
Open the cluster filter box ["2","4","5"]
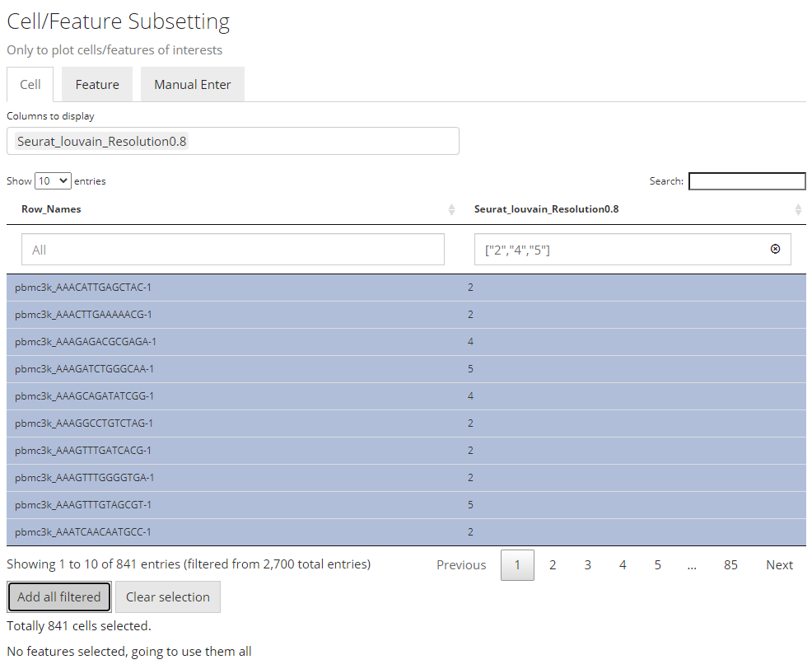(x=622, y=250)
